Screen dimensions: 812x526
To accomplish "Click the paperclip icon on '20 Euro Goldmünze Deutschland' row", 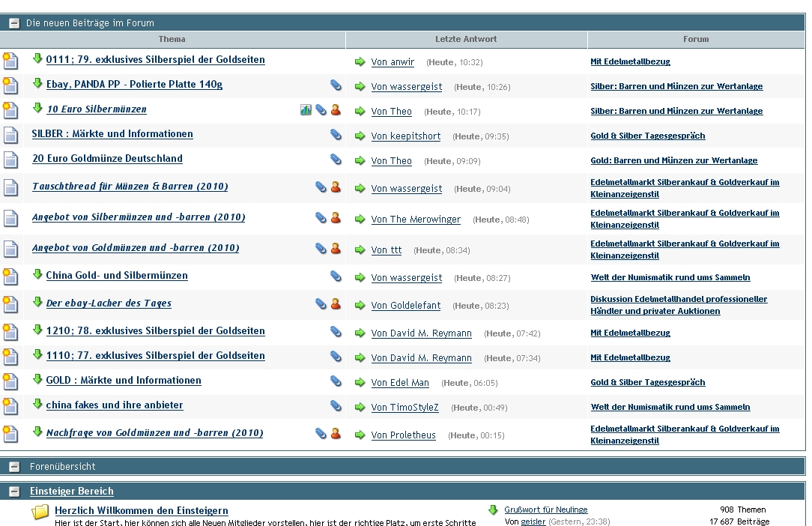I will tap(336, 160).
